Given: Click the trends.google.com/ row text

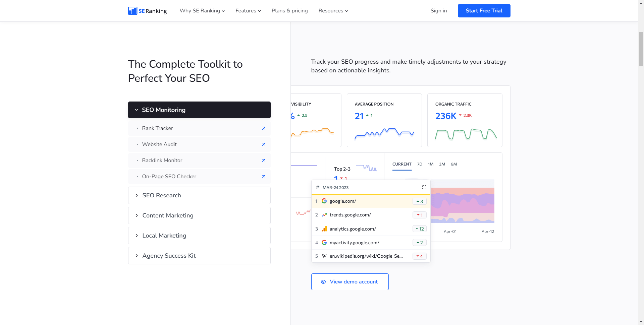Looking at the screenshot, I should [350, 215].
